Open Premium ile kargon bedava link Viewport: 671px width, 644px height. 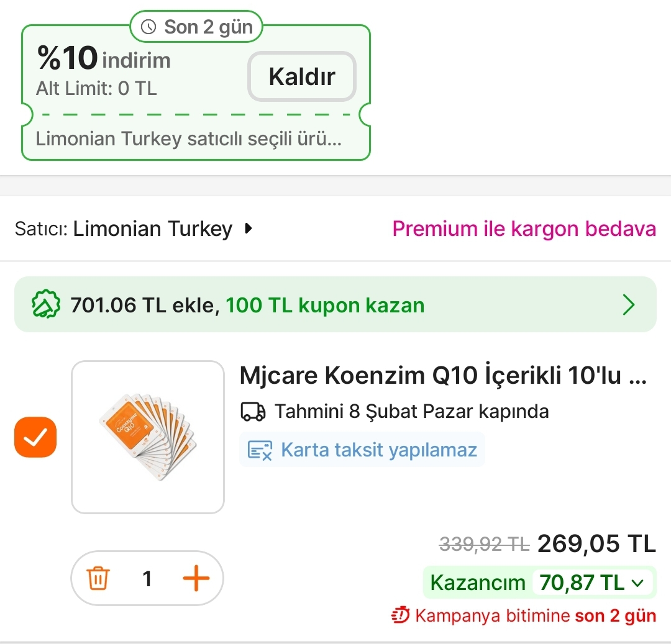pos(524,229)
